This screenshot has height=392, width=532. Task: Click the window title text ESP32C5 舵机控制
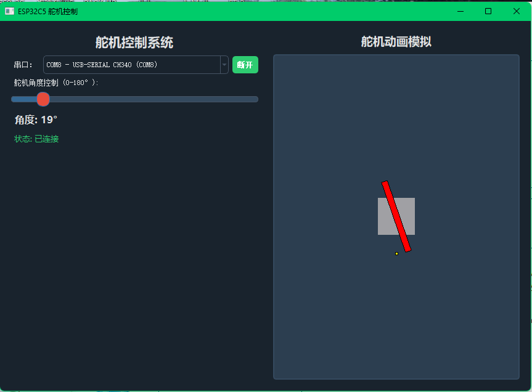click(x=48, y=12)
